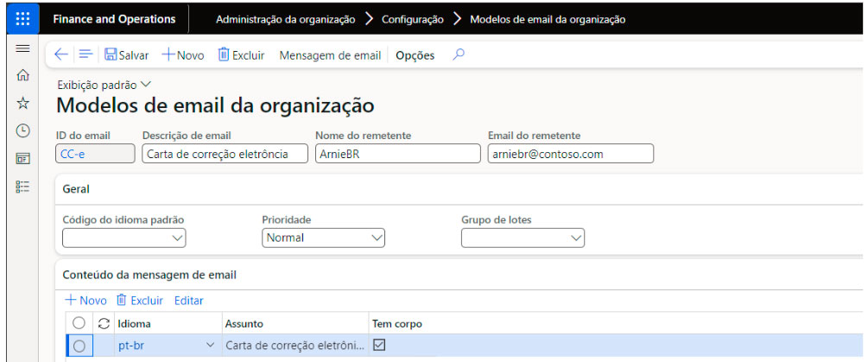The height and width of the screenshot is (362, 868).
Task: Open the Opções menu tab
Action: click(415, 55)
